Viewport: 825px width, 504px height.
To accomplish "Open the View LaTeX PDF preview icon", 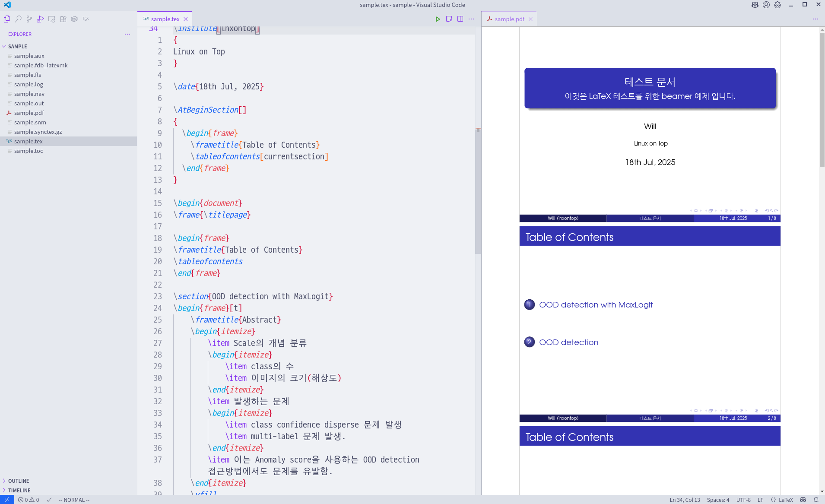I will [449, 19].
